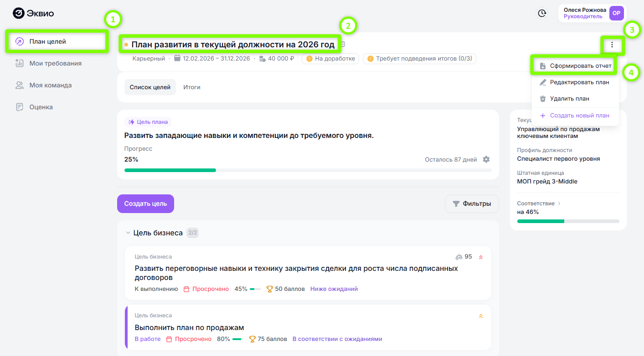Switch to the Список целей tab

[x=150, y=87]
